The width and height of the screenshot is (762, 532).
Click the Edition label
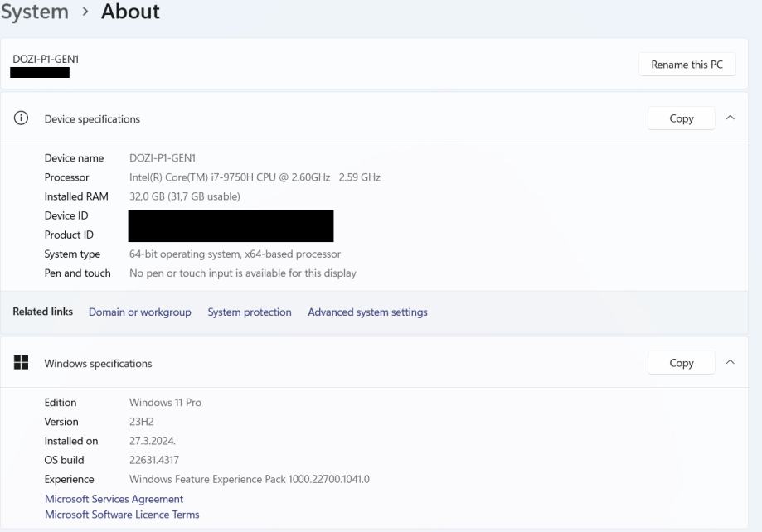pyautogui.click(x=61, y=402)
